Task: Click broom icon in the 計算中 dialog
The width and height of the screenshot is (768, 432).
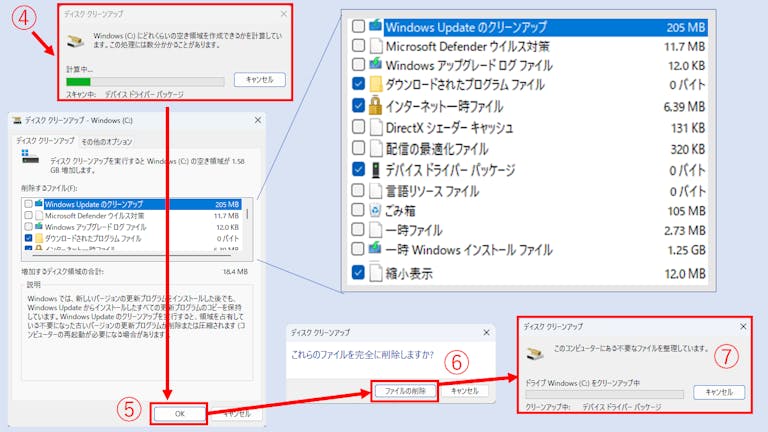Action: pos(75,41)
